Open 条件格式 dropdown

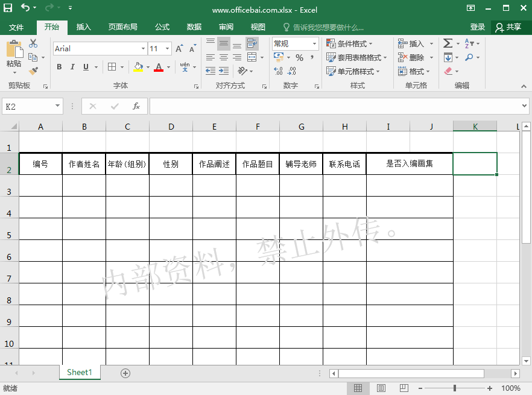tap(349, 44)
